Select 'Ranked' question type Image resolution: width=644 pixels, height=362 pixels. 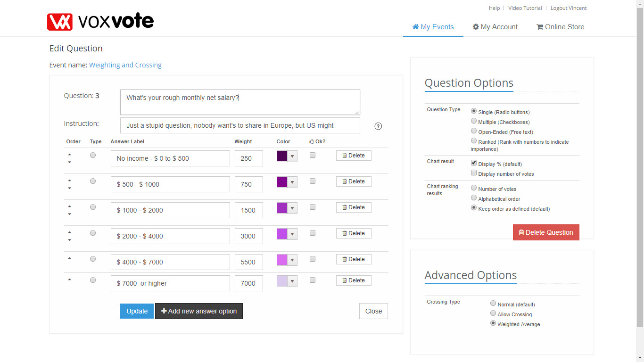point(474,141)
